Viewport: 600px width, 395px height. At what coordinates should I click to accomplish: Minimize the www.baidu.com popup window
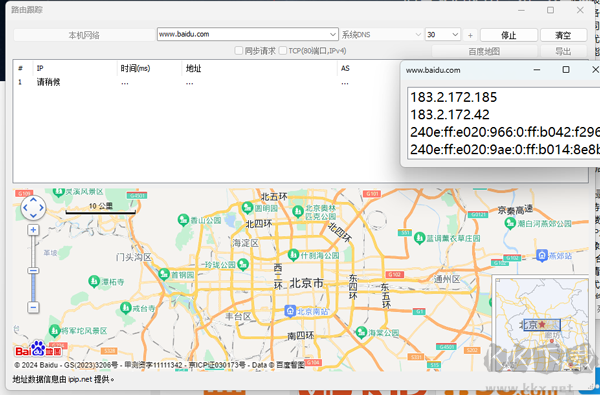537,70
